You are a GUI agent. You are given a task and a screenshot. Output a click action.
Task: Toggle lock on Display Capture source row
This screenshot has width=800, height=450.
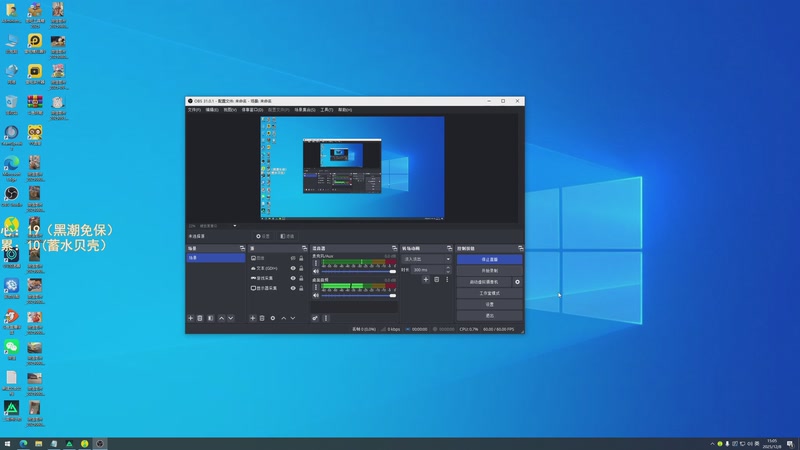[301, 288]
